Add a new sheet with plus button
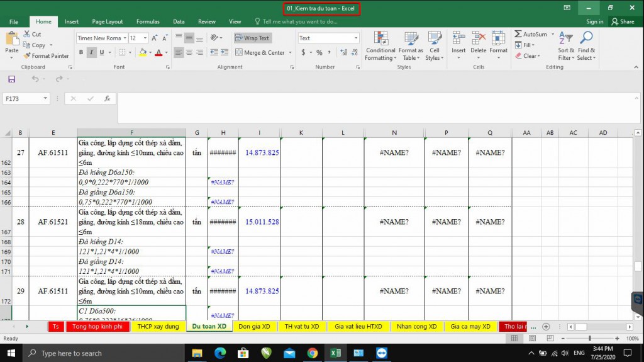This screenshot has height=362, width=644. (x=546, y=327)
